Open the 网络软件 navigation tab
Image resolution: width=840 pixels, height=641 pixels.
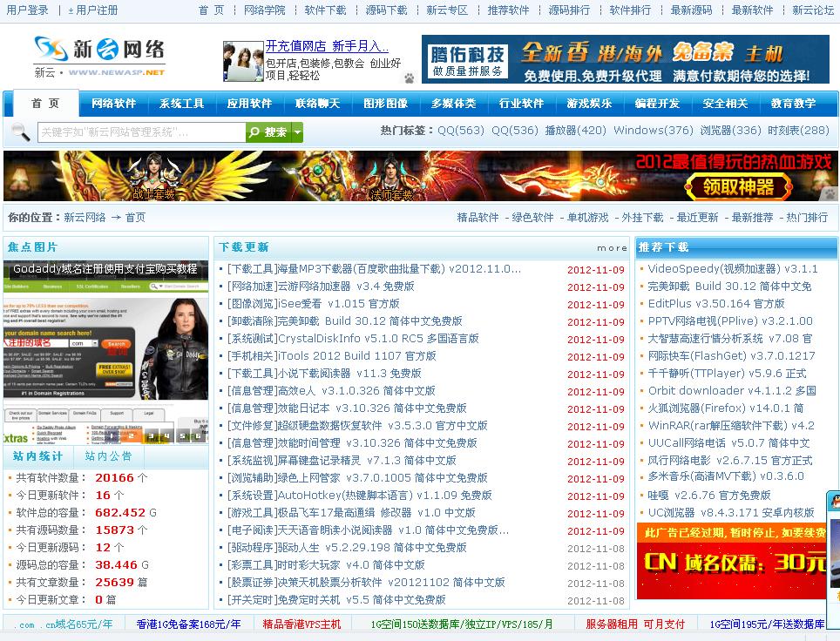click(114, 104)
